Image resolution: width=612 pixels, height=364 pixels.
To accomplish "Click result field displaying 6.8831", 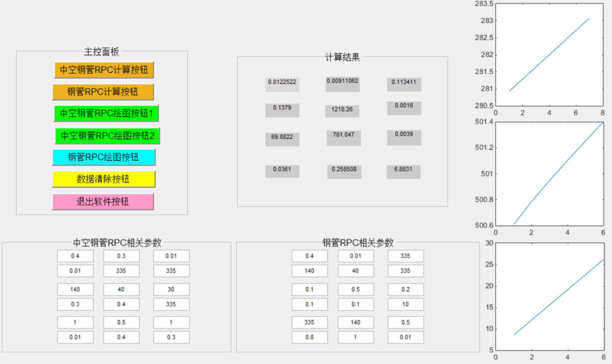I will coord(404,171).
